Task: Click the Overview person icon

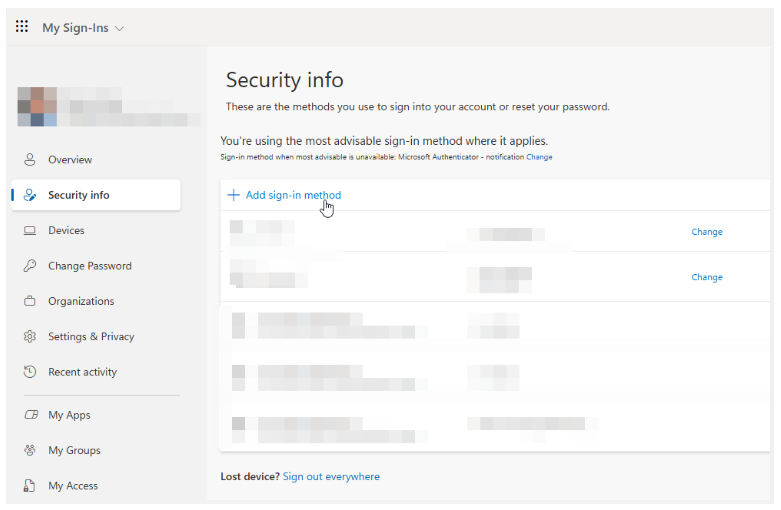Action: [29, 160]
